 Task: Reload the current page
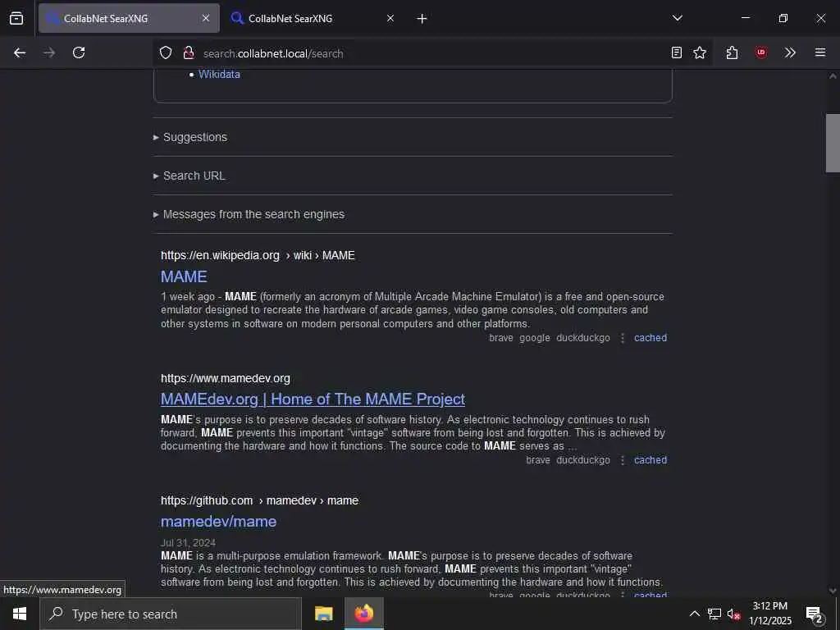(x=79, y=52)
